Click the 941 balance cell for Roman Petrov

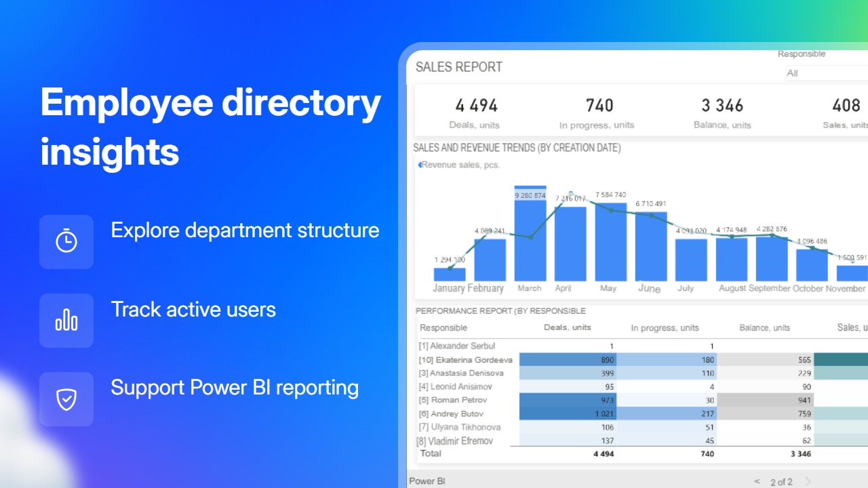click(x=766, y=401)
